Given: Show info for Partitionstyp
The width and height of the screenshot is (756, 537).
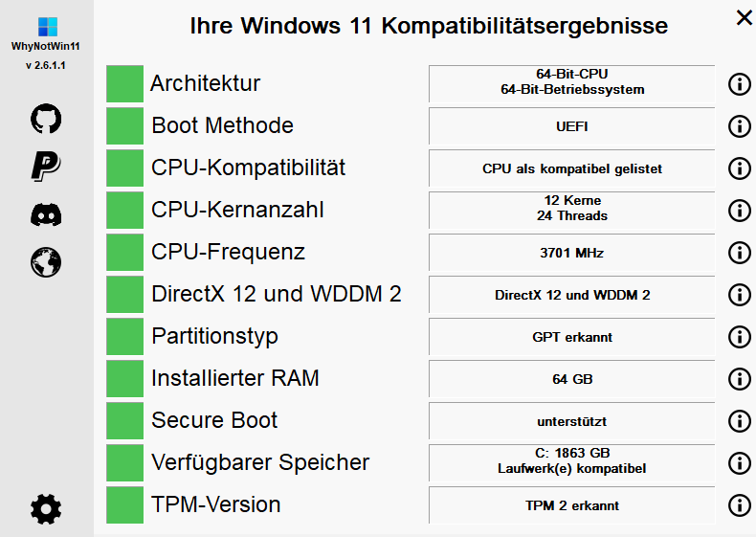Looking at the screenshot, I should tap(739, 337).
